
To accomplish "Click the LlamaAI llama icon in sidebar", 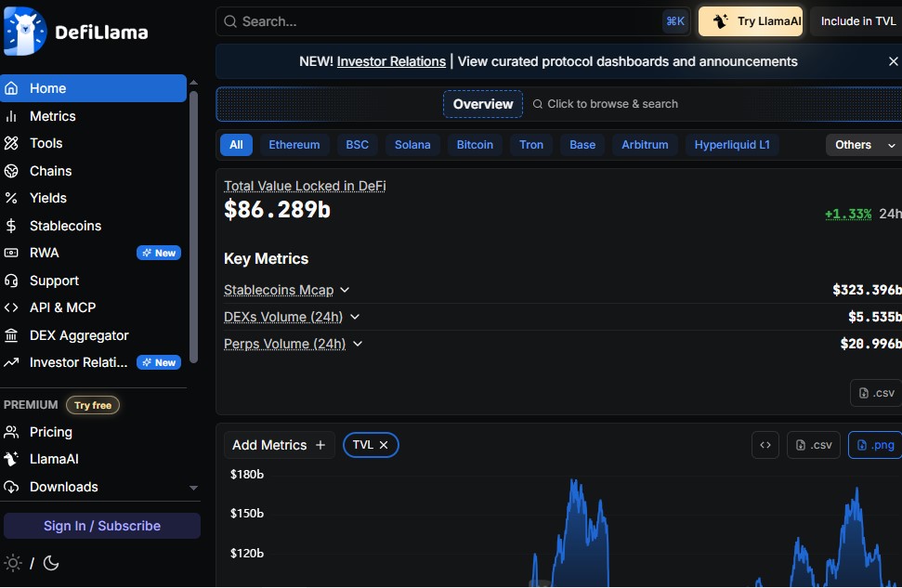I will pos(11,459).
